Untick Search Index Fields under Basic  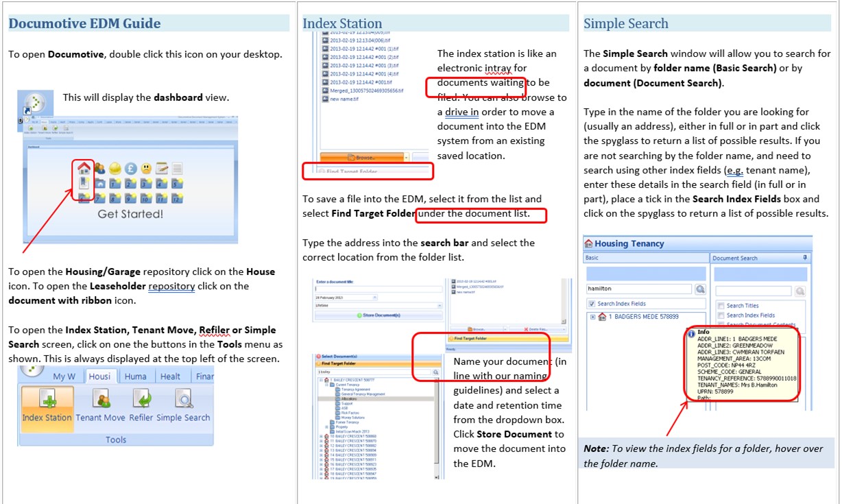tap(592, 304)
